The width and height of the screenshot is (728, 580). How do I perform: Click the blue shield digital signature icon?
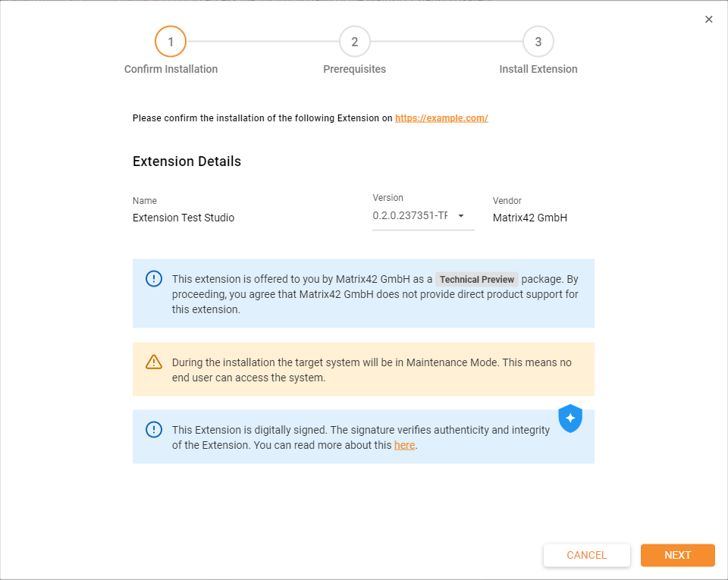570,419
